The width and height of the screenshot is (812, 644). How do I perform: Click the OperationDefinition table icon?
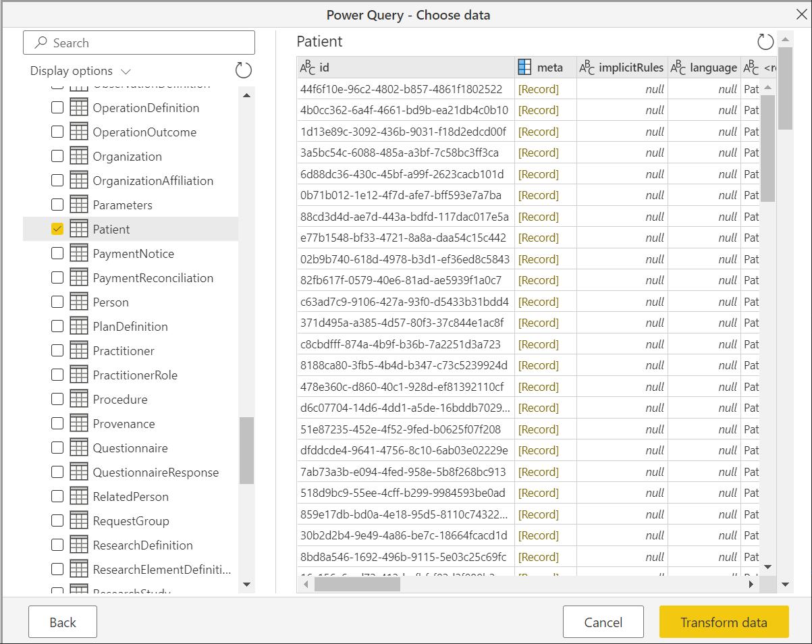(x=79, y=107)
